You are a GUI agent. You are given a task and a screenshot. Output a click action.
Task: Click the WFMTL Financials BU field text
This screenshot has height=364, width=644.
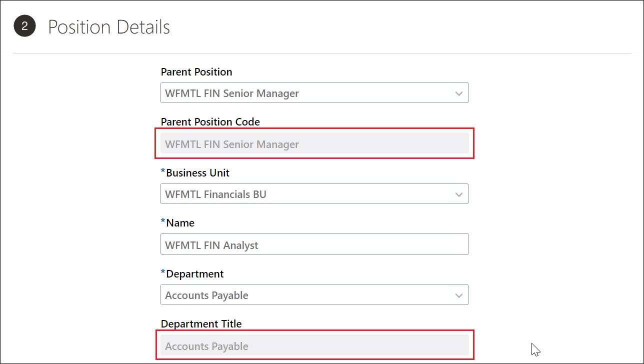pos(215,194)
